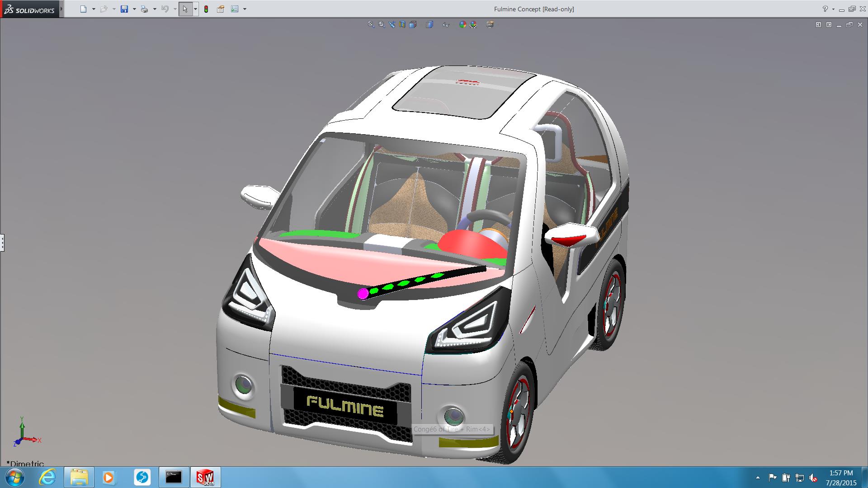Open the View Settings monitor icon
The width and height of the screenshot is (868, 488).
click(x=490, y=24)
